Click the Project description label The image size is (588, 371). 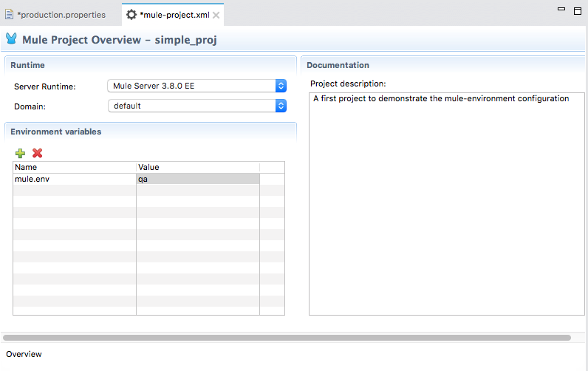tap(348, 84)
